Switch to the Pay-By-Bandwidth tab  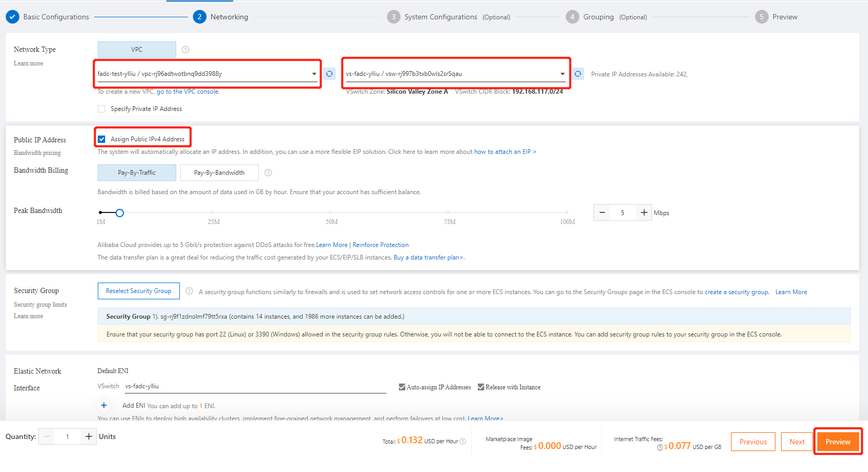(219, 172)
